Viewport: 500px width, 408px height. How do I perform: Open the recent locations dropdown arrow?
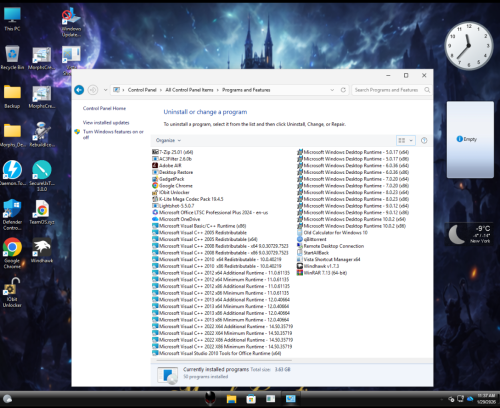click(x=105, y=90)
